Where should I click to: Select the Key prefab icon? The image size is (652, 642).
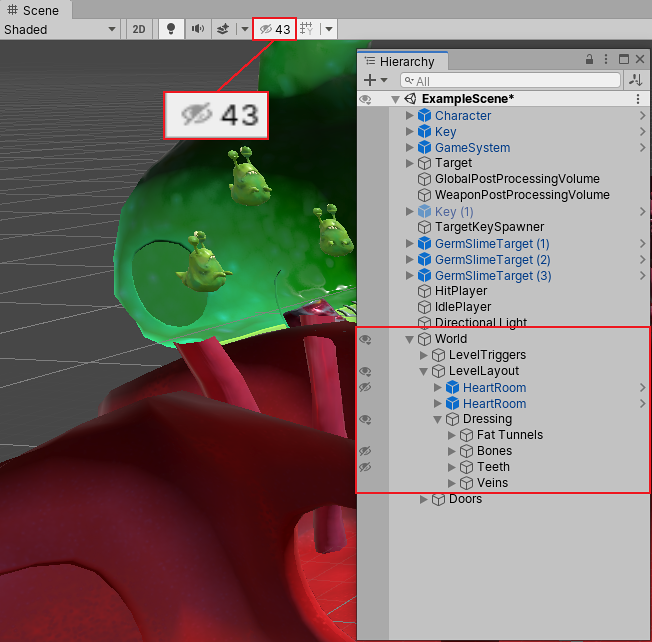[424, 131]
